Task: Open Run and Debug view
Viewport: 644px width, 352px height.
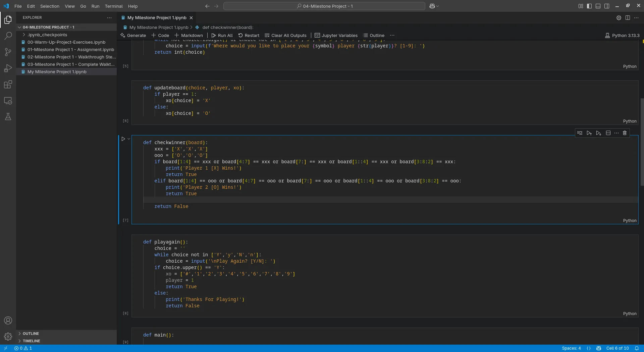Action: [x=8, y=68]
